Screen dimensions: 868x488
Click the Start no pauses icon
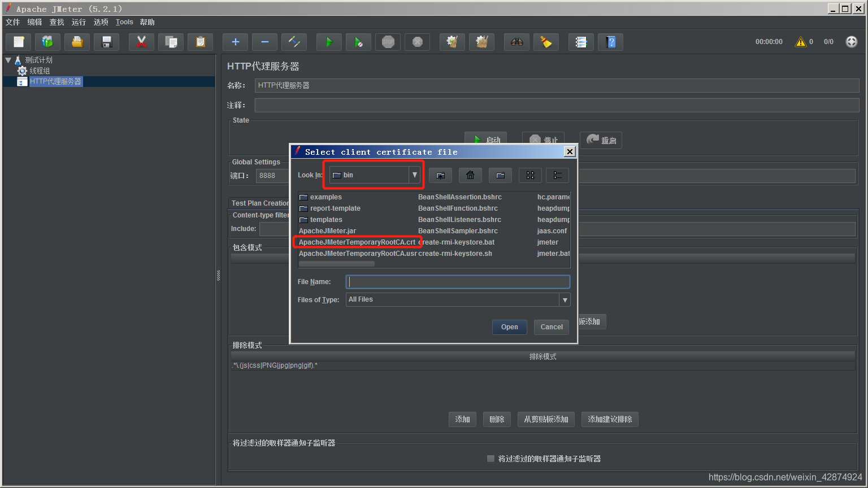(x=358, y=42)
